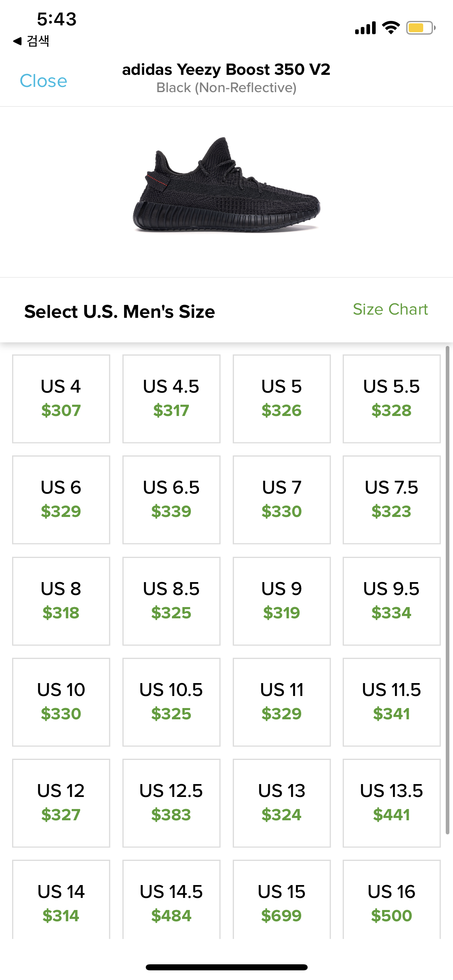This screenshot has width=453, height=980.
Task: Select size US 9 at $319
Action: (282, 601)
